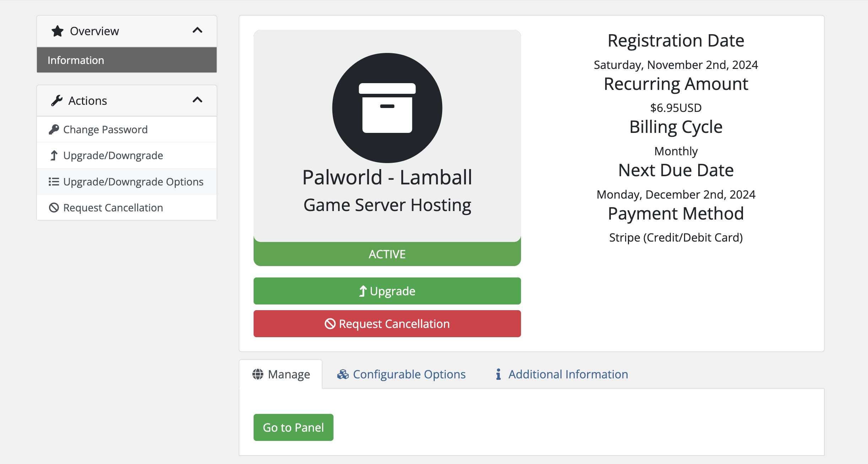Click the key icon for Change Password
The image size is (868, 464).
[x=54, y=129]
